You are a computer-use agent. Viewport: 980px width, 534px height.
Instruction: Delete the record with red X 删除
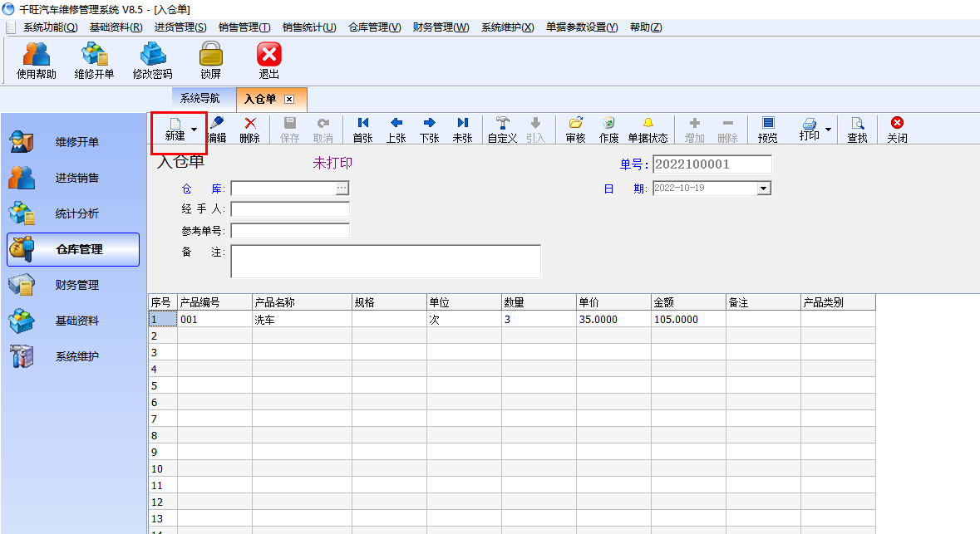pyautogui.click(x=250, y=130)
